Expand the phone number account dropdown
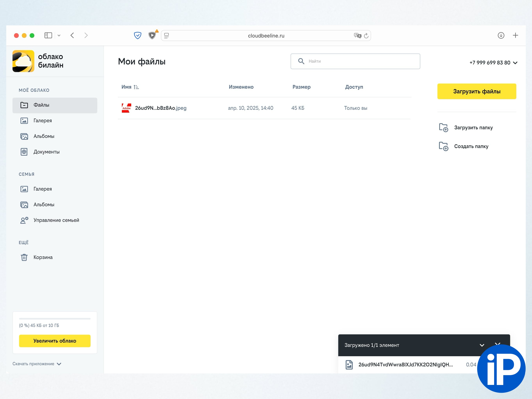The height and width of the screenshot is (399, 532). pos(515,63)
